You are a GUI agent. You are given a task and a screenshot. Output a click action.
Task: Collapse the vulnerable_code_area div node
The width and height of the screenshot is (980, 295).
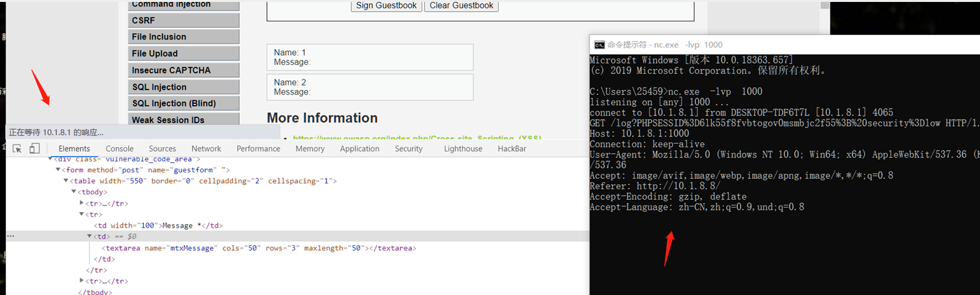tap(50, 158)
